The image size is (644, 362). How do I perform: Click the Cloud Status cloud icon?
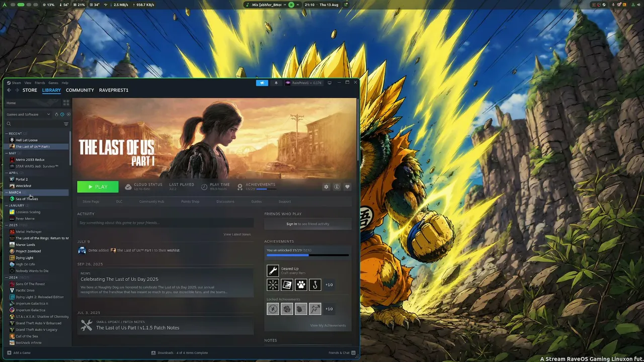(x=128, y=187)
